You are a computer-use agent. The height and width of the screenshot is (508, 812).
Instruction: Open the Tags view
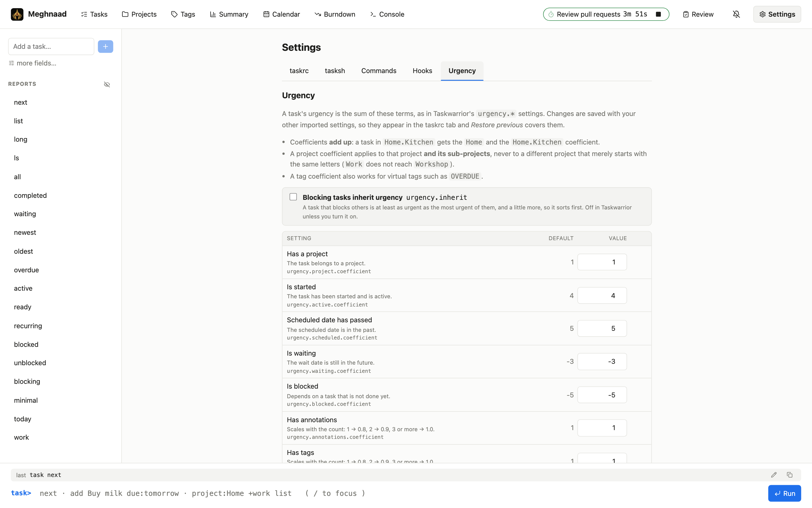tap(183, 14)
